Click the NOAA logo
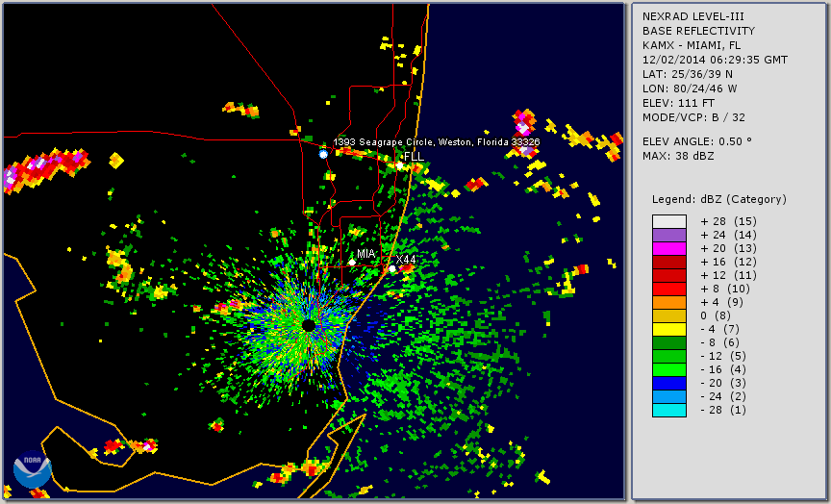The height and width of the screenshot is (504, 831). pyautogui.click(x=33, y=469)
